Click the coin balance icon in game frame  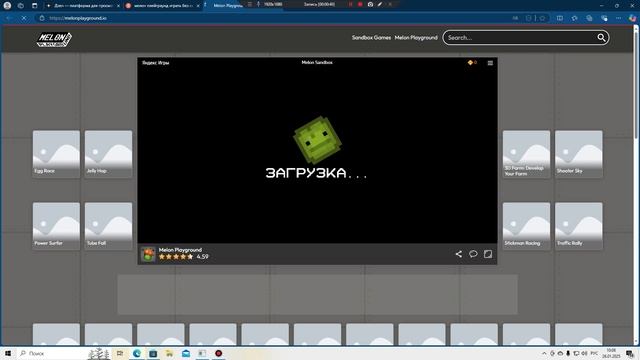pos(470,62)
